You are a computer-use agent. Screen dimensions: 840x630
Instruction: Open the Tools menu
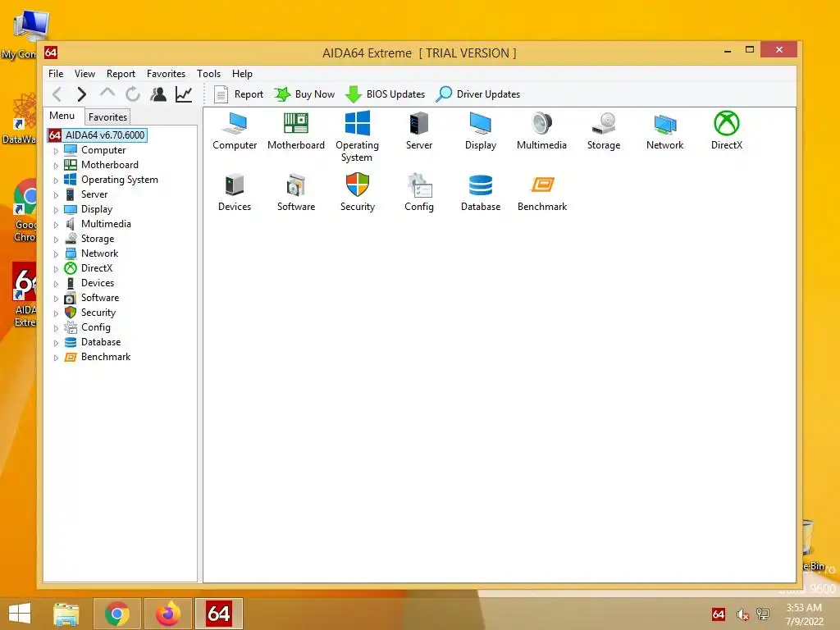[x=208, y=73]
